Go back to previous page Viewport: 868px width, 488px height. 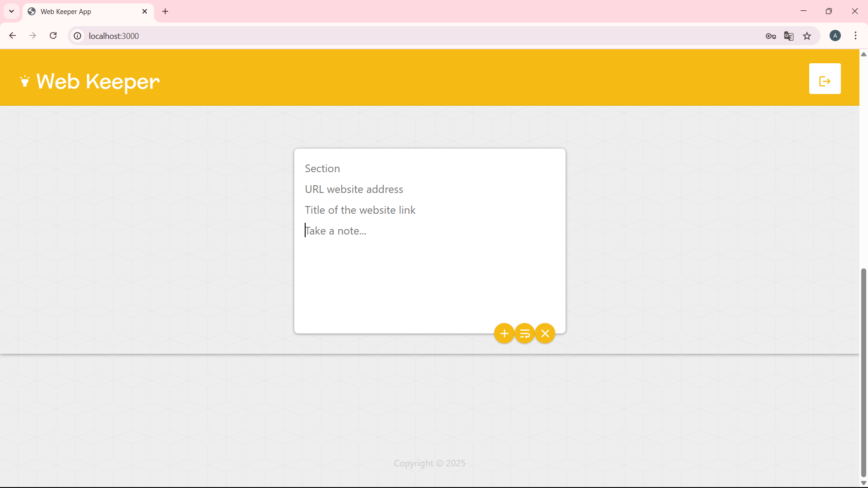pos(13,36)
